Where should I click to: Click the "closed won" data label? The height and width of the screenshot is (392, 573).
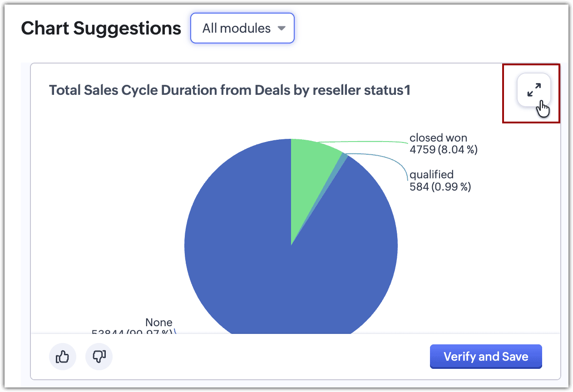coord(438,138)
